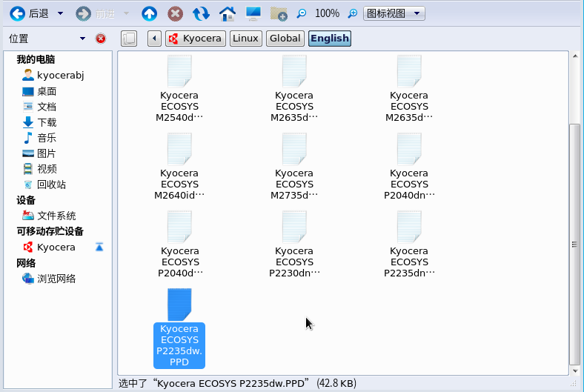
Task: Click the Computer icon in toolbar
Action: pos(253,13)
